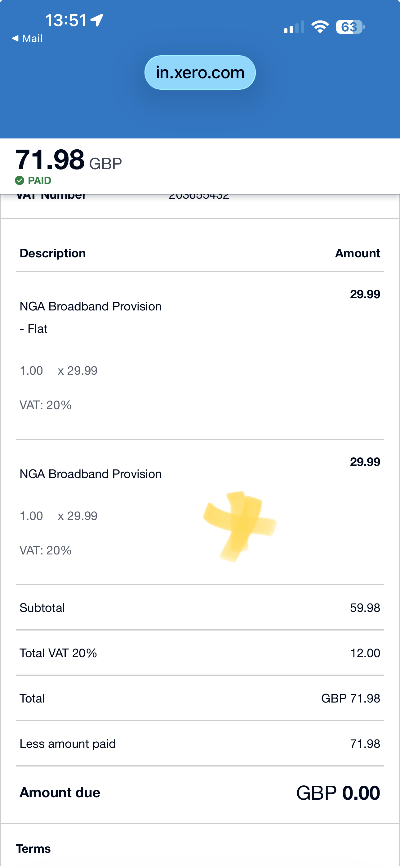400x868 pixels.
Task: Tap the Less amount paid row
Action: tap(200, 744)
